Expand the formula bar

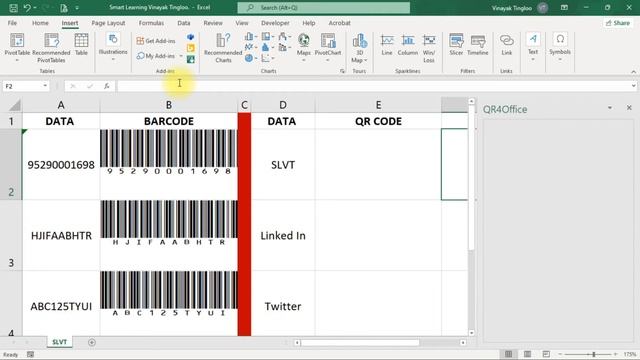[633, 86]
